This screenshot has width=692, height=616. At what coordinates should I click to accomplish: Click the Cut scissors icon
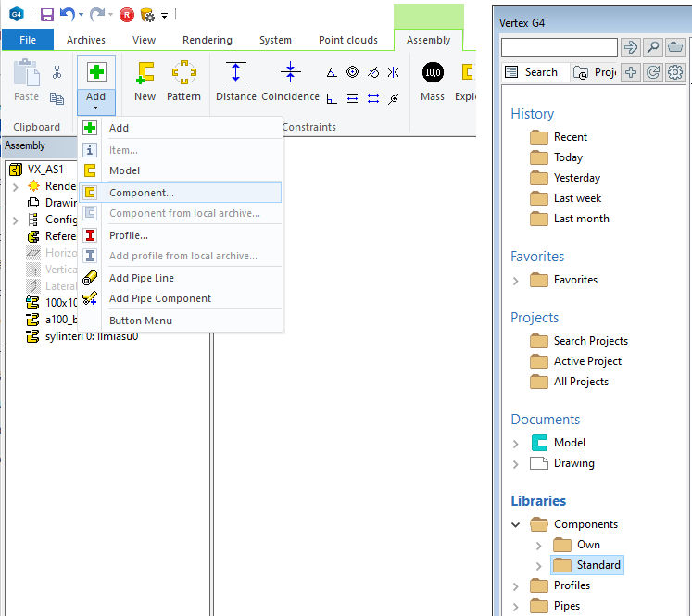[x=57, y=72]
